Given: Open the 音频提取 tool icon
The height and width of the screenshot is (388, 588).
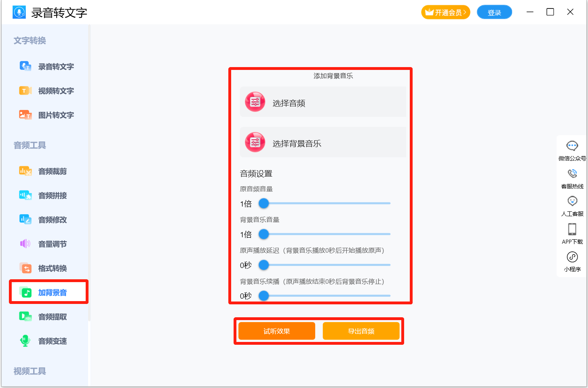Looking at the screenshot, I should pyautogui.click(x=25, y=316).
